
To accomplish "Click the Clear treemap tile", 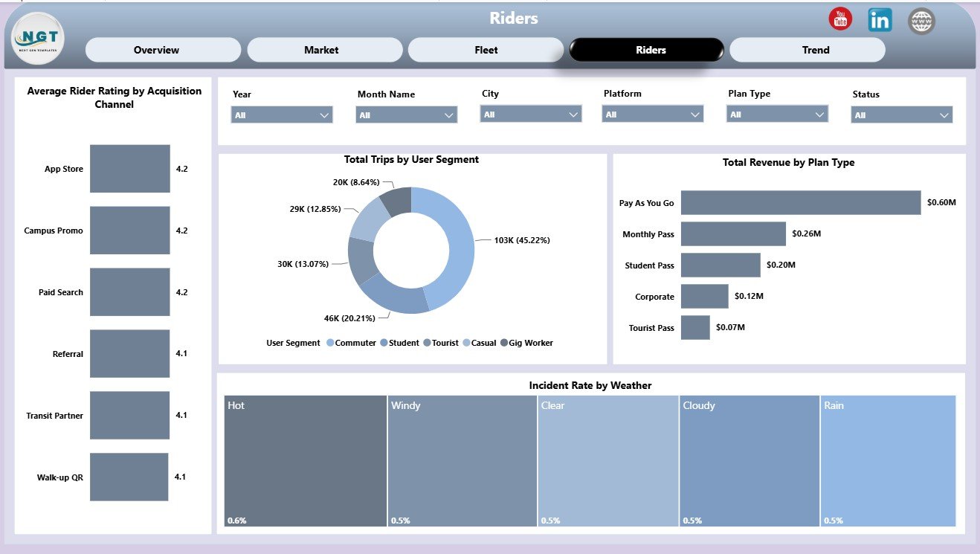I will click(608, 461).
